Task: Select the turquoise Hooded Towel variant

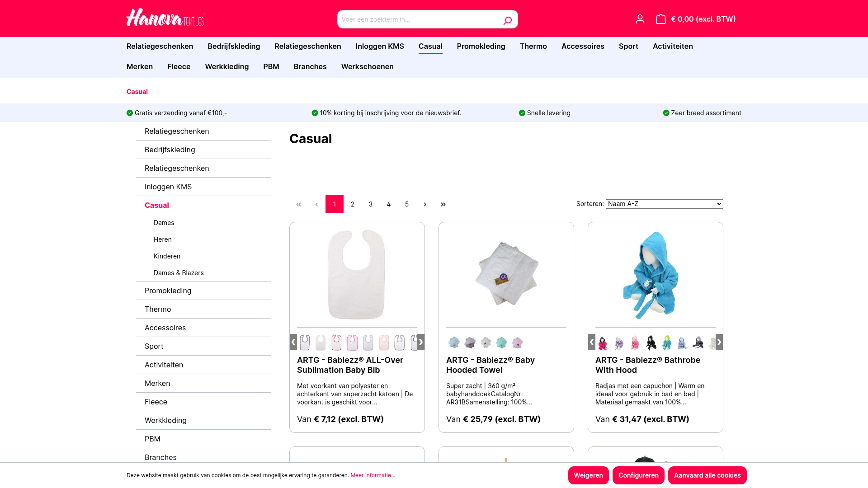Action: tap(501, 343)
